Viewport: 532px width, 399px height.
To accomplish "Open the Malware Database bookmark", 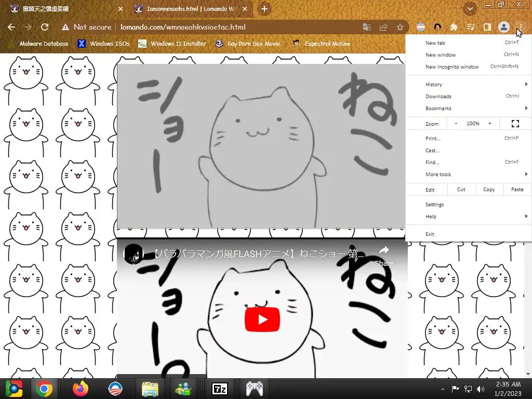I will (39, 44).
